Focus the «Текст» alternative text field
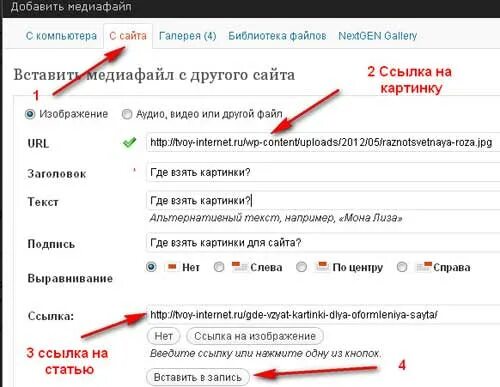The image size is (500, 387). tap(323, 200)
